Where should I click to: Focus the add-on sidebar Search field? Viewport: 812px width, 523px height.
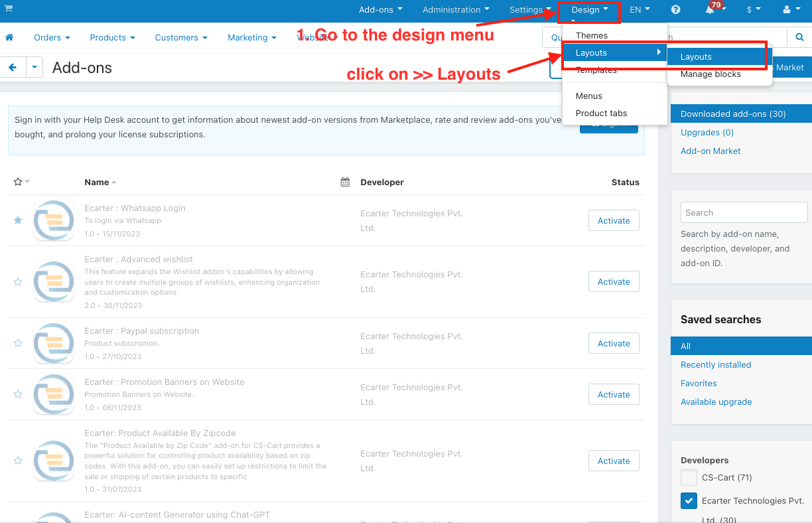[744, 212]
